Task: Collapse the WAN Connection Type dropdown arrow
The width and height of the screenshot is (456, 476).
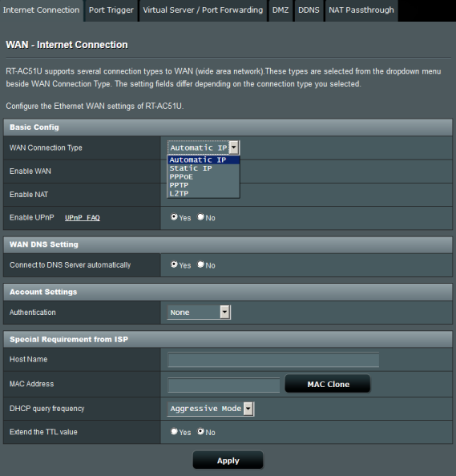Action: tap(234, 147)
